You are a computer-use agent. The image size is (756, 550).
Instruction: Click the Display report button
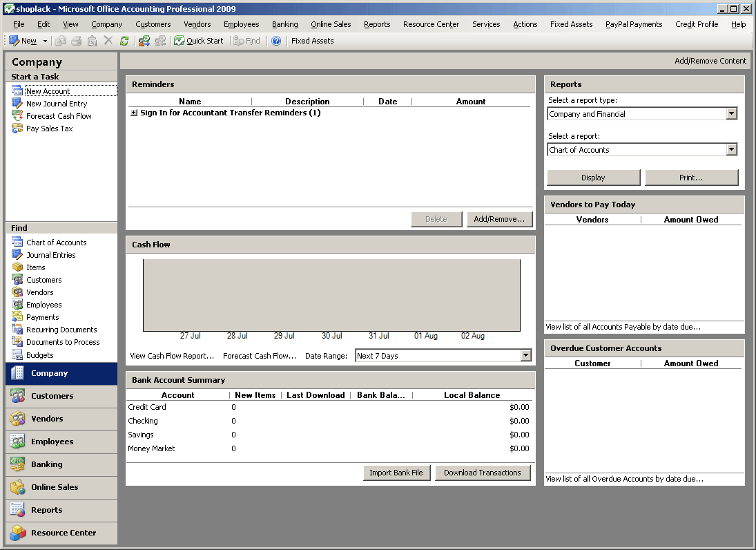pos(594,178)
